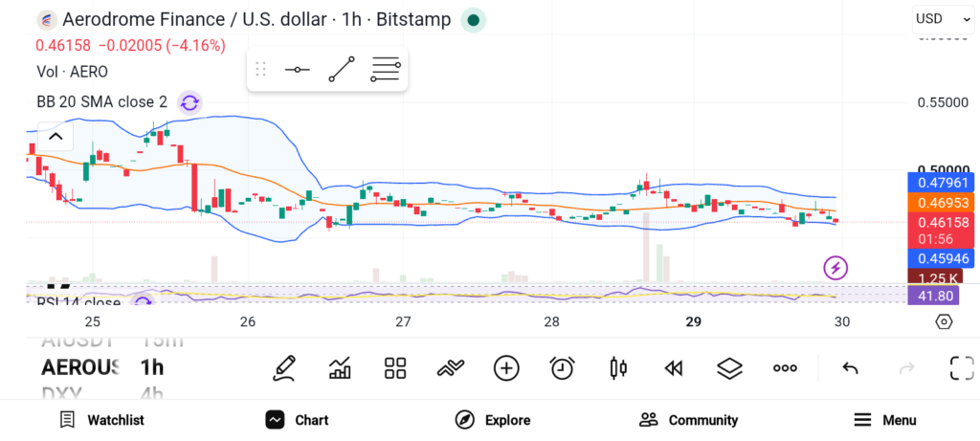This screenshot has width=980, height=441.
Task: Change chart type with the candlestick icon
Action: [617, 368]
